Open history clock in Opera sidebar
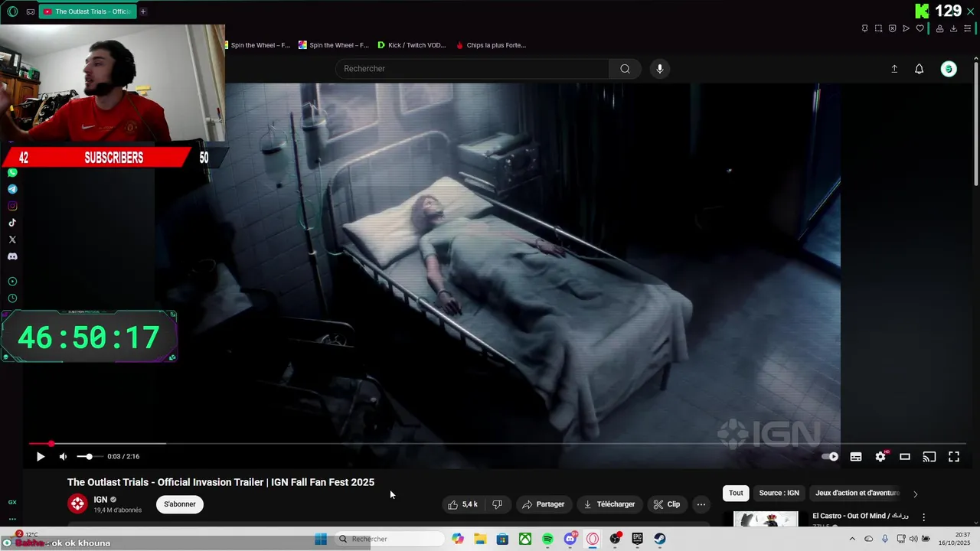The image size is (980, 551). click(x=12, y=298)
